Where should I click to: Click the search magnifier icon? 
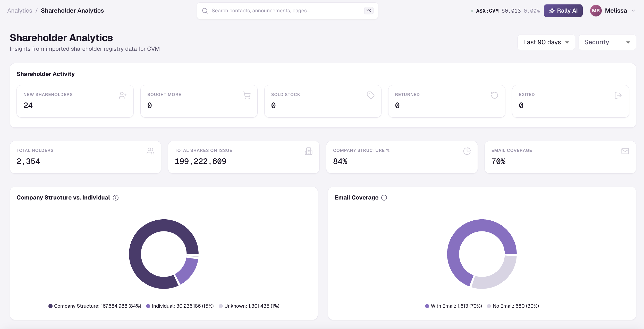(x=205, y=11)
